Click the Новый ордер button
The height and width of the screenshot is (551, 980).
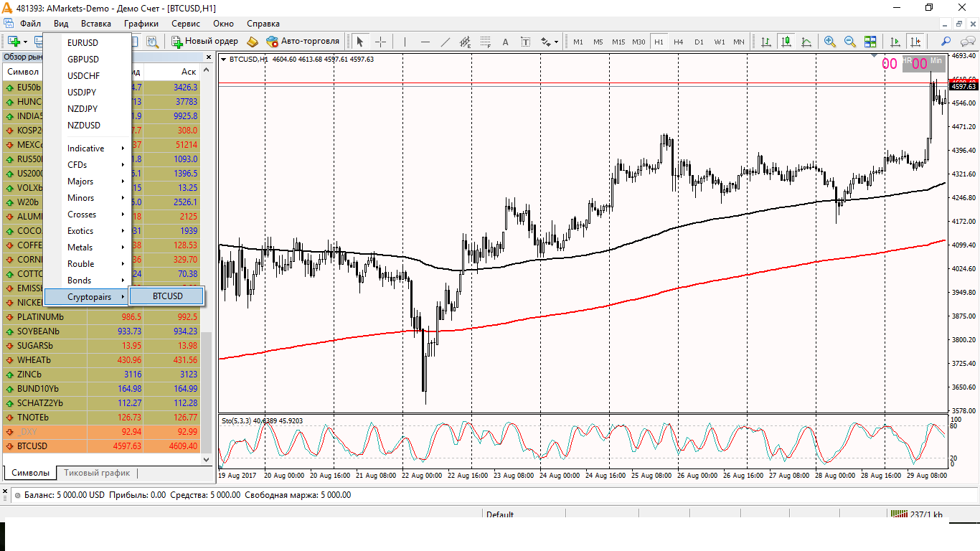204,42
